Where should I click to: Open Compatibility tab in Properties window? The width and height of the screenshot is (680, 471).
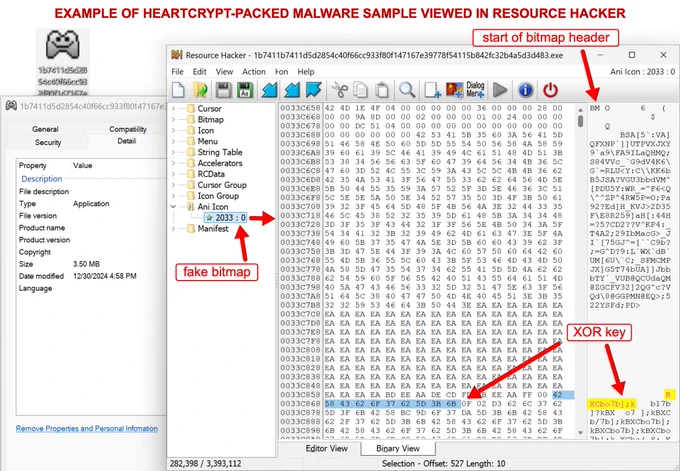128,129
